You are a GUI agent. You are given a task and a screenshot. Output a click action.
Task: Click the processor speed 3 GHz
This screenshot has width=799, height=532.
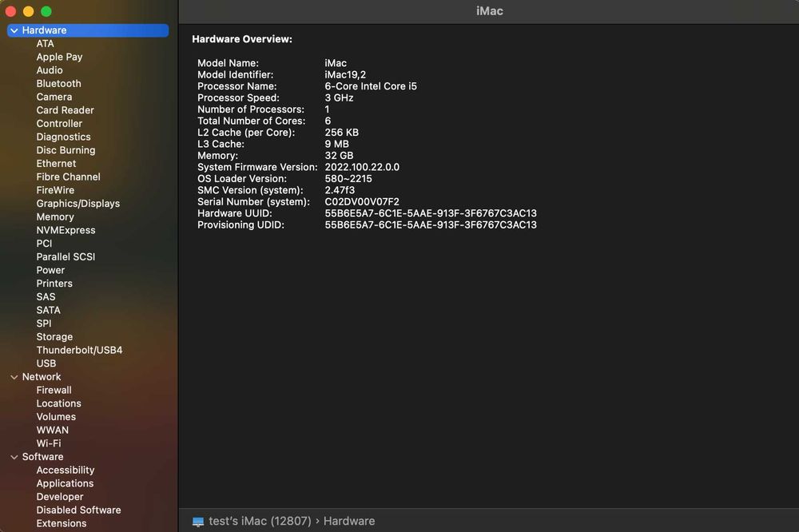click(339, 97)
